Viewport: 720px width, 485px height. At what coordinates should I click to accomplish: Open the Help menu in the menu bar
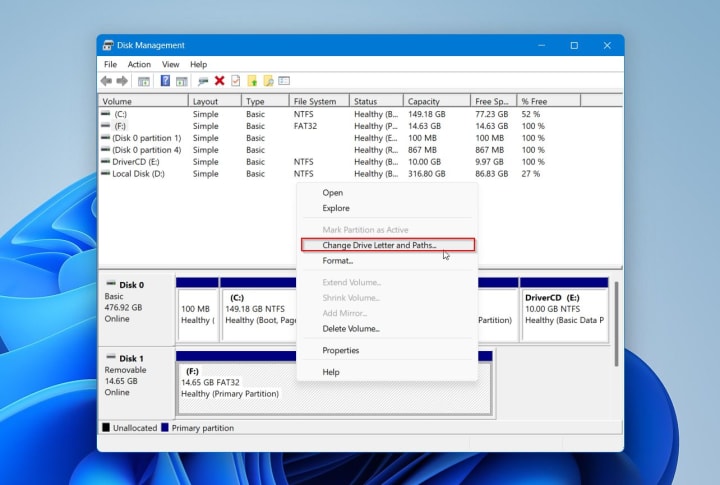coord(198,64)
